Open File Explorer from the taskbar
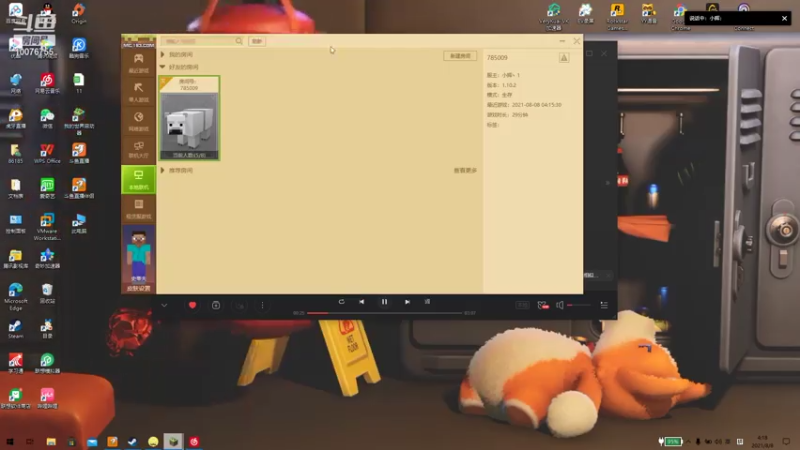This screenshot has width=800, height=450. point(51,441)
